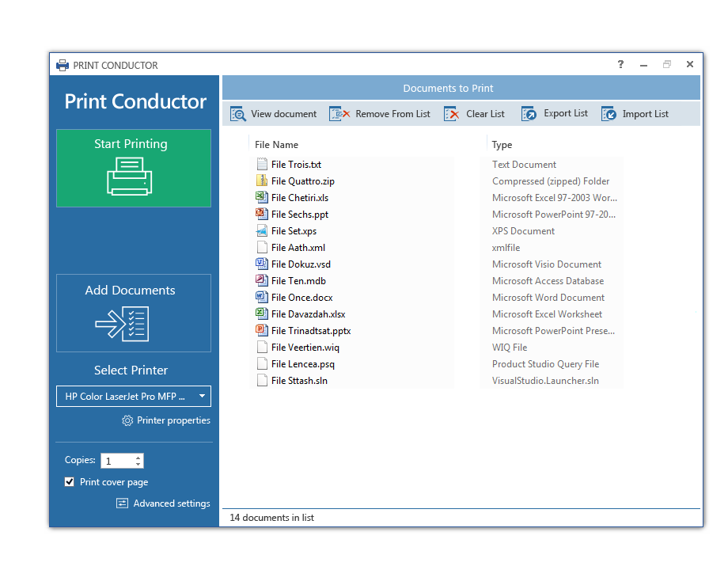Click the Clear List icon

(x=451, y=114)
